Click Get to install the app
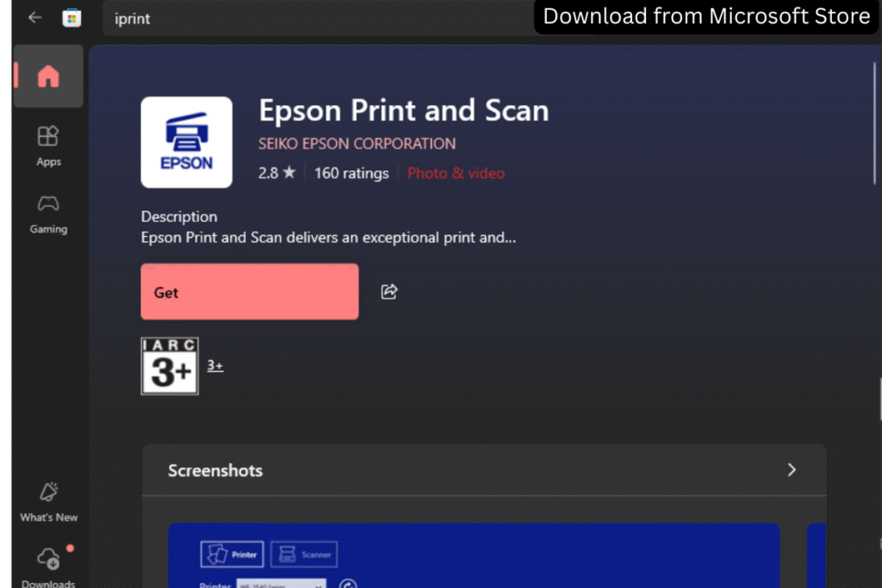 250,292
